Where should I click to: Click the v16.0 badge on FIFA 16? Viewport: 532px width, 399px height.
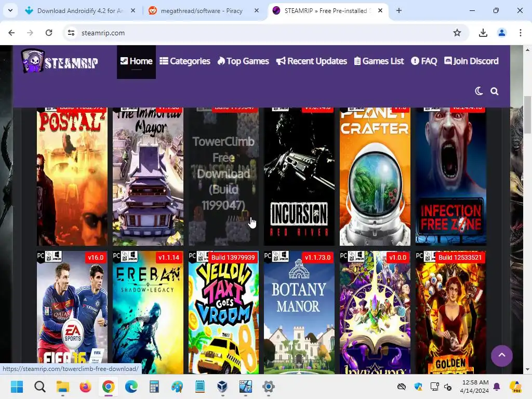pyautogui.click(x=96, y=258)
